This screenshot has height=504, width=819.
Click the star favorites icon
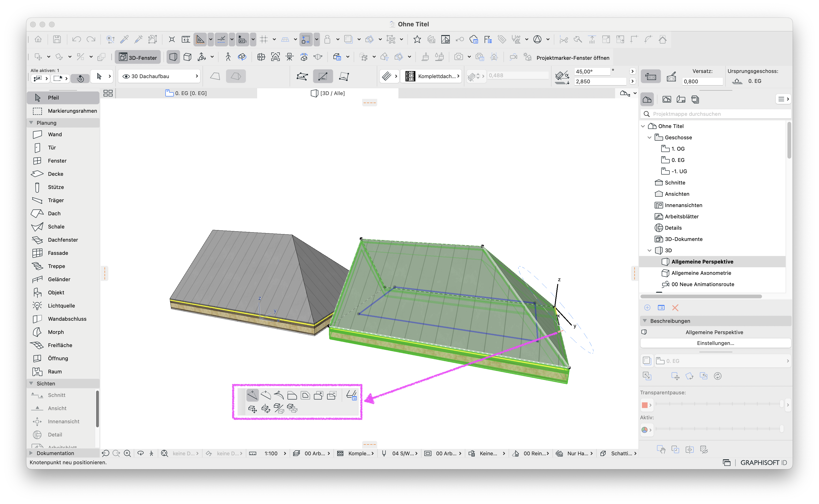(x=417, y=39)
